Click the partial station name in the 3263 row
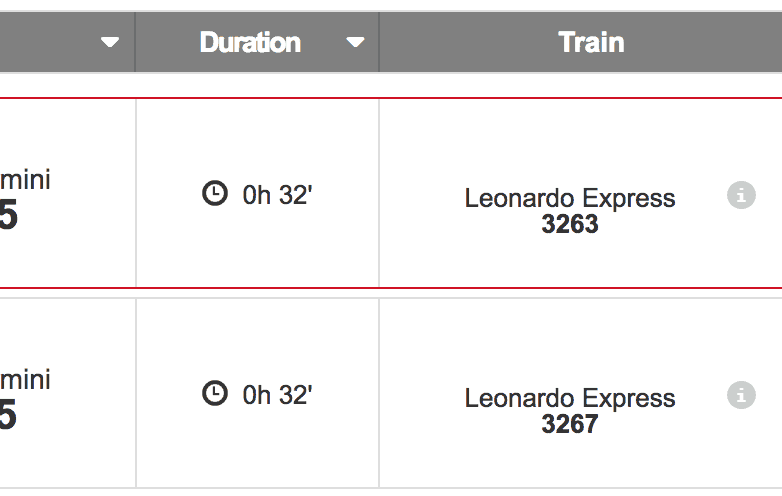 (25, 180)
